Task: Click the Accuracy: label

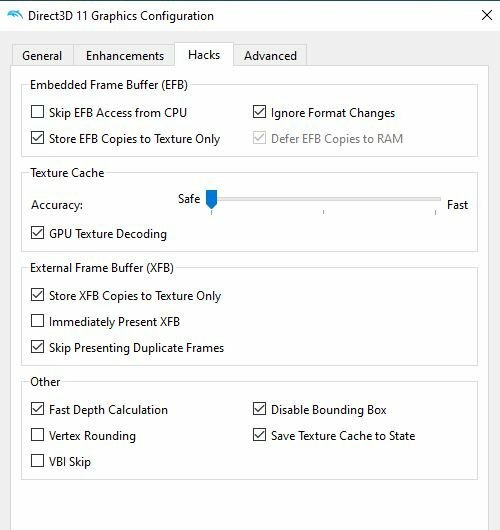Action: (57, 205)
